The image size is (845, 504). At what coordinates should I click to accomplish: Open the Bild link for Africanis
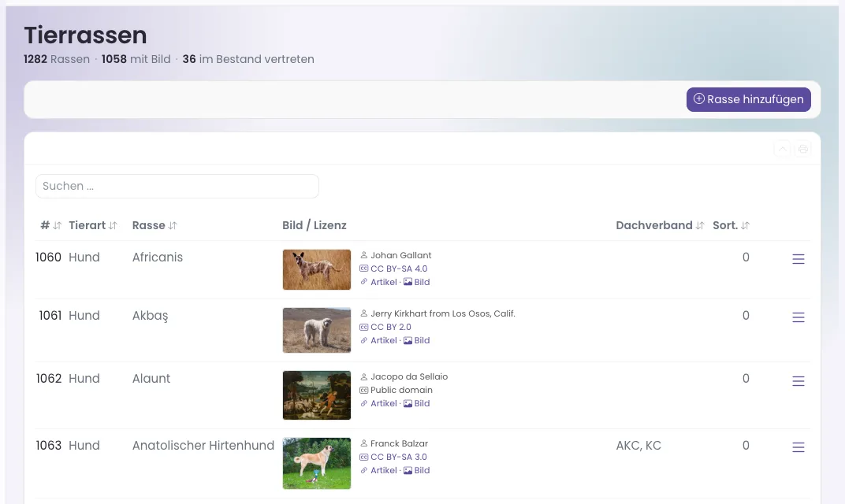[x=417, y=282]
